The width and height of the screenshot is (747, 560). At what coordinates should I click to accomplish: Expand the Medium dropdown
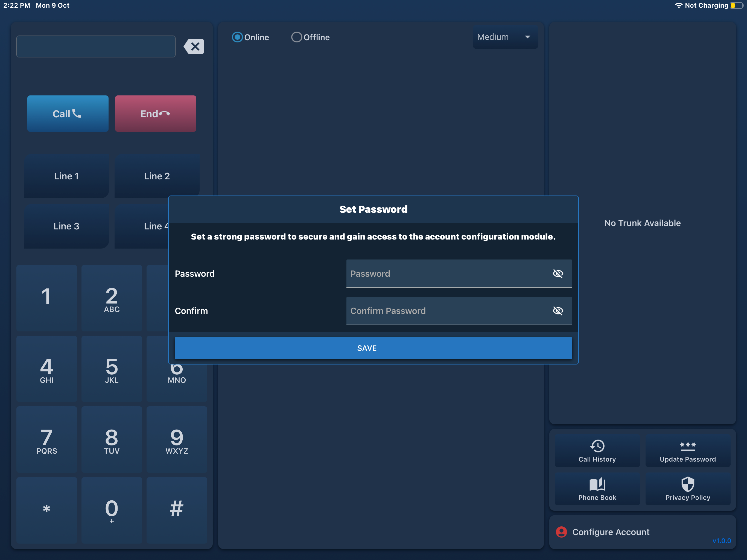[505, 37]
